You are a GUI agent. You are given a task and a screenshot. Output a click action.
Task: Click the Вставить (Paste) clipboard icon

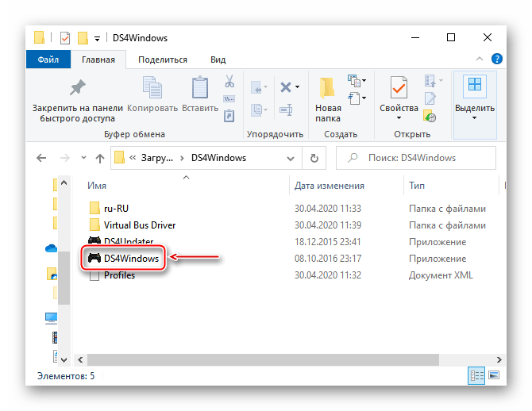[x=200, y=87]
